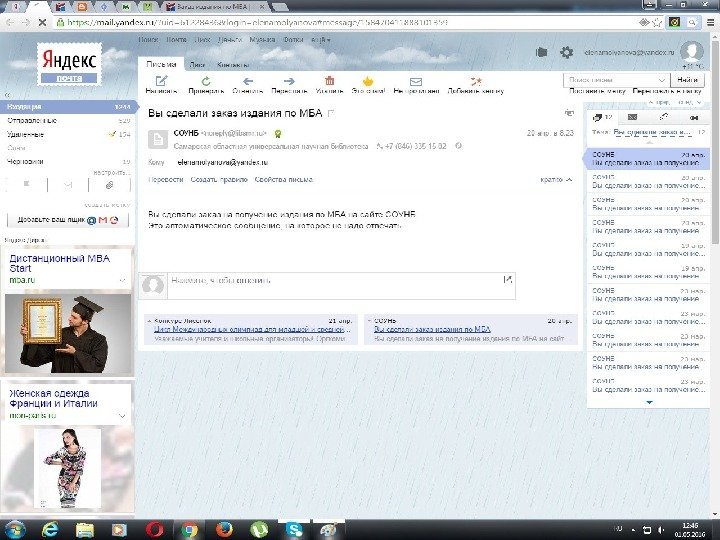Viewport: 720px width, 540px height.
Task: Click the sender's document avatar icon
Action: [x=158, y=139]
